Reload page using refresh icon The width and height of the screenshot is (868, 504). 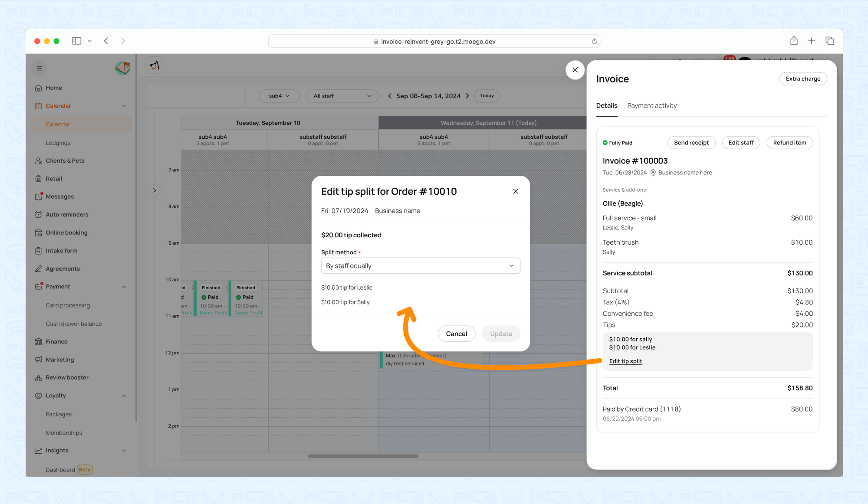594,42
